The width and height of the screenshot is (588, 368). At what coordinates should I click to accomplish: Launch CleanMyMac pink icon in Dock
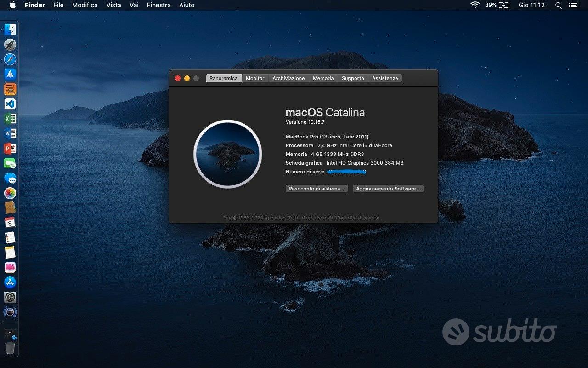pos(10,267)
